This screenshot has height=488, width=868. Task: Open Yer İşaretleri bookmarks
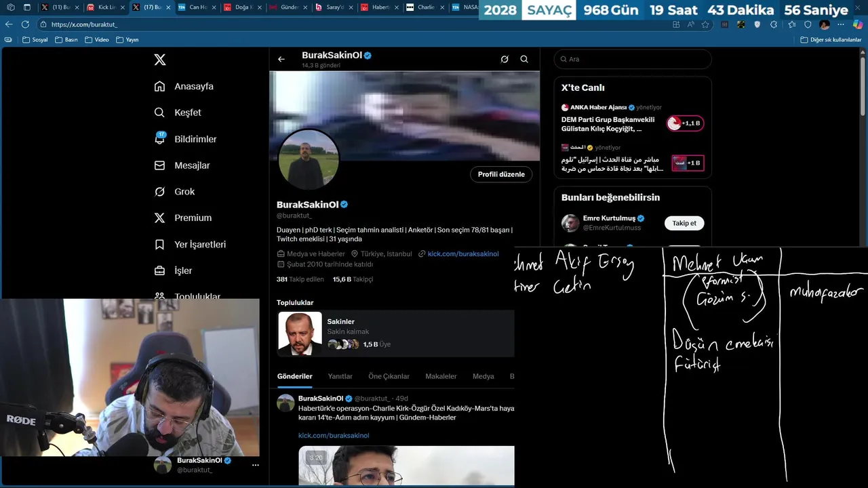point(190,244)
